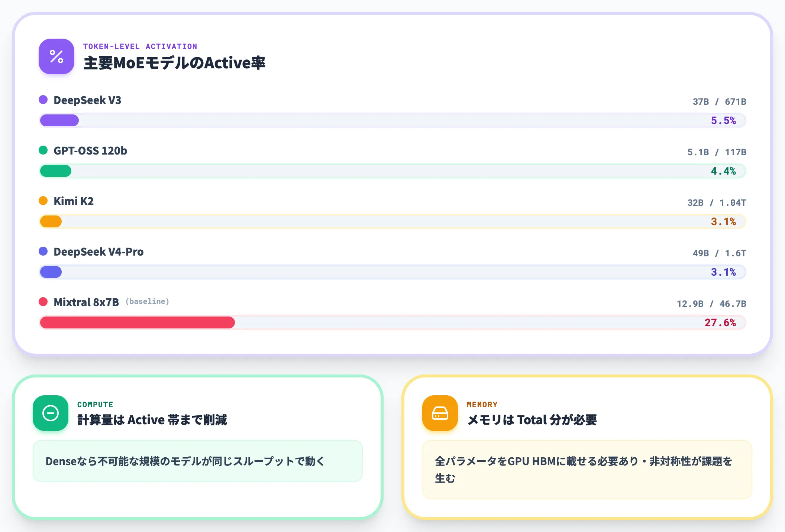Click the Kimi K2 progress bar

pyautogui.click(x=392, y=221)
